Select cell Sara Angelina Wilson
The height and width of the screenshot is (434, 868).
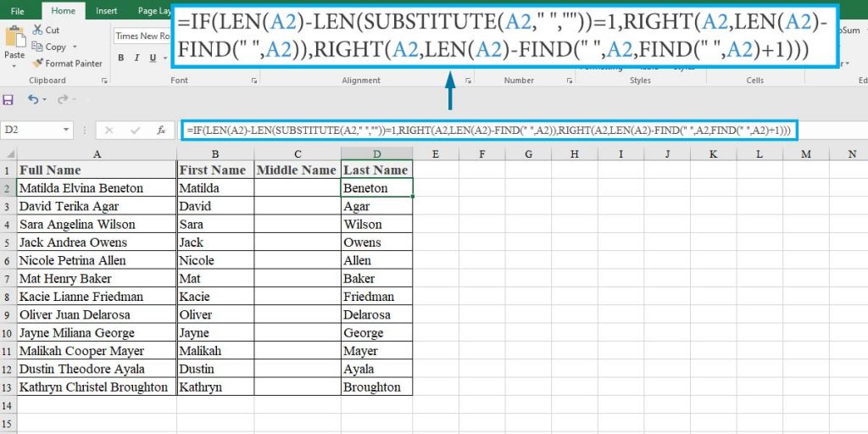point(97,224)
